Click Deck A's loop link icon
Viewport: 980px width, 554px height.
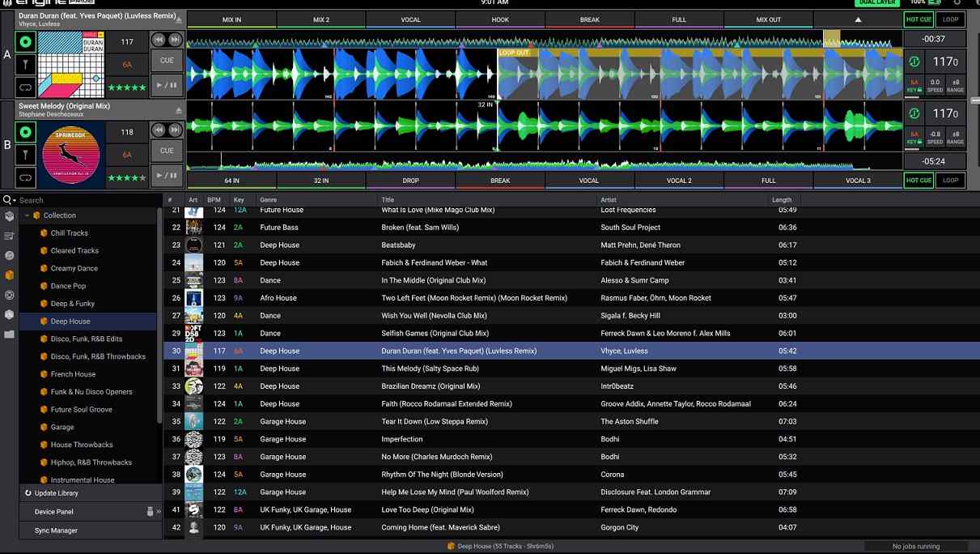pos(26,87)
